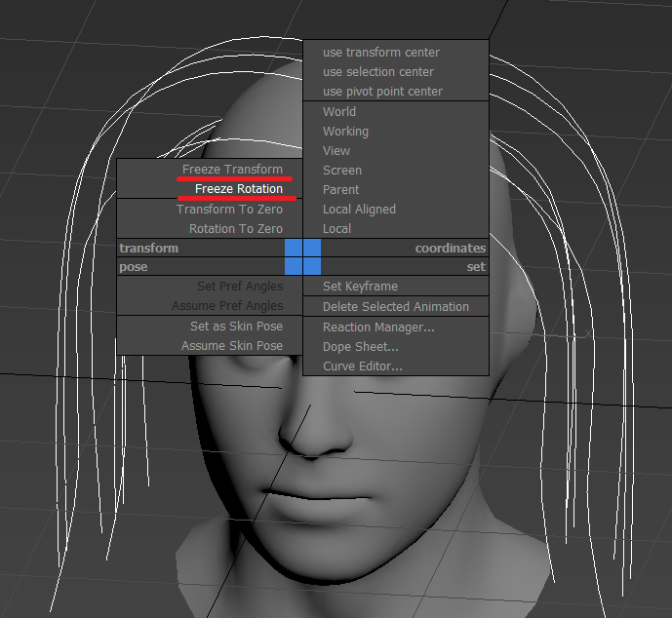Select Freeze Rotation menu entry
Image resolution: width=672 pixels, height=618 pixels.
(238, 189)
